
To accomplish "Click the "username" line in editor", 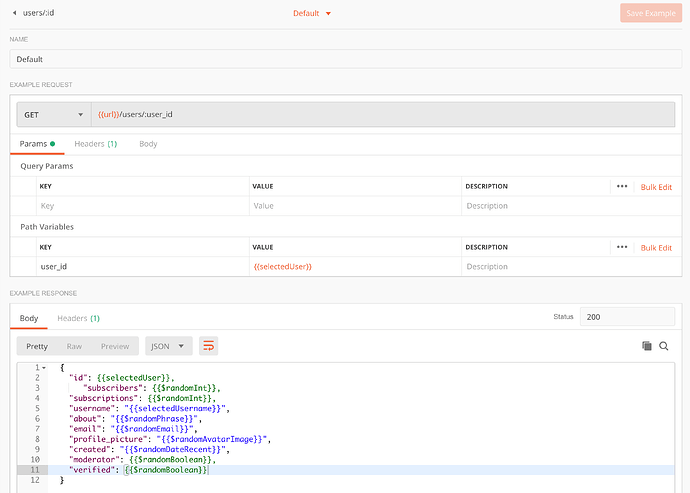I will pos(149,408).
